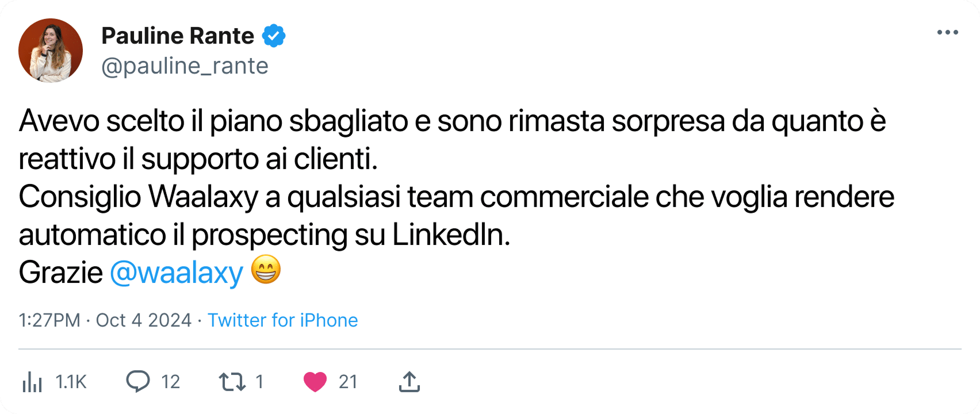Select the handle @pauline_rante
The height and width of the screenshot is (414, 980).
click(x=185, y=66)
